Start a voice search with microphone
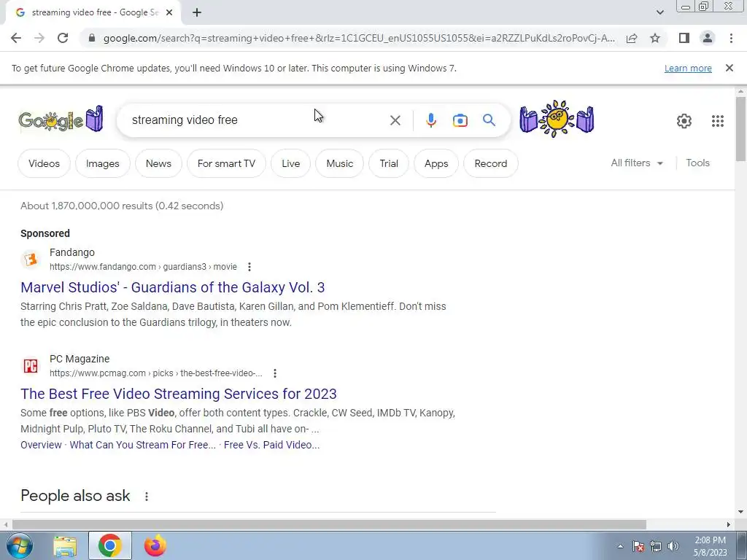Viewport: 747px width, 560px height. (x=430, y=120)
